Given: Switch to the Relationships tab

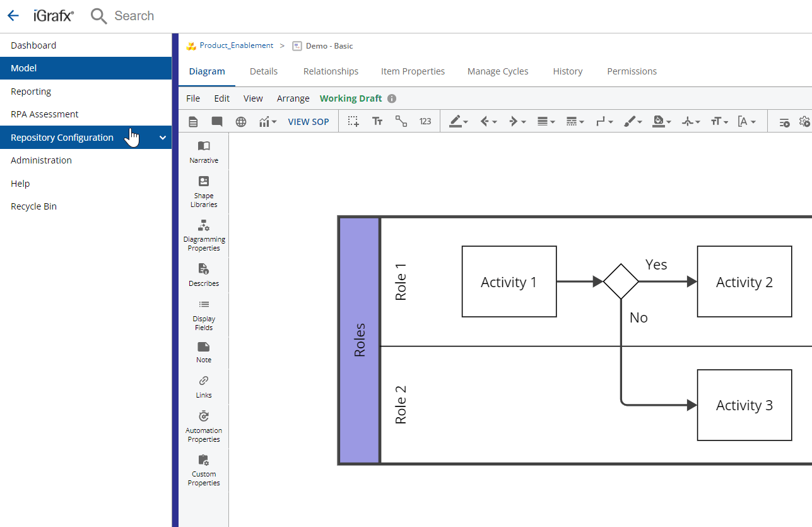Looking at the screenshot, I should [331, 71].
